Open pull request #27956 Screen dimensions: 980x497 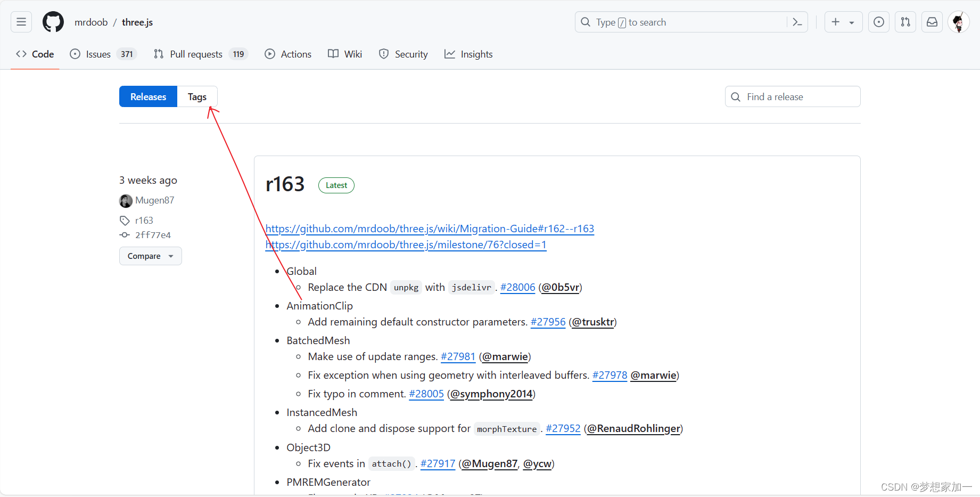(x=548, y=322)
